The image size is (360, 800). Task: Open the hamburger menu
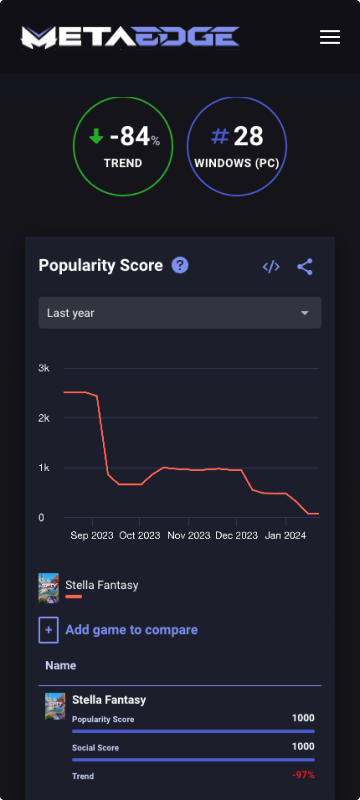329,37
